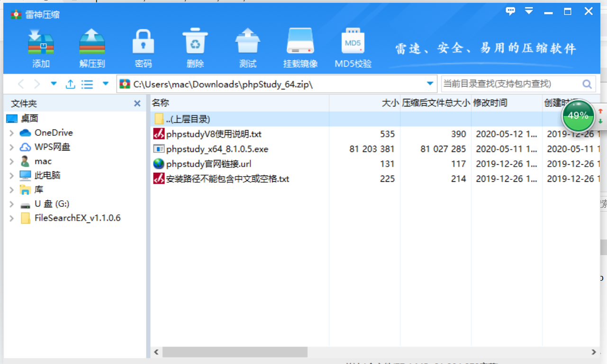This screenshot has height=364, width=607.
Task: Select FileSearchEX_v1.1.0.6 folder in the tree
Action: point(78,218)
